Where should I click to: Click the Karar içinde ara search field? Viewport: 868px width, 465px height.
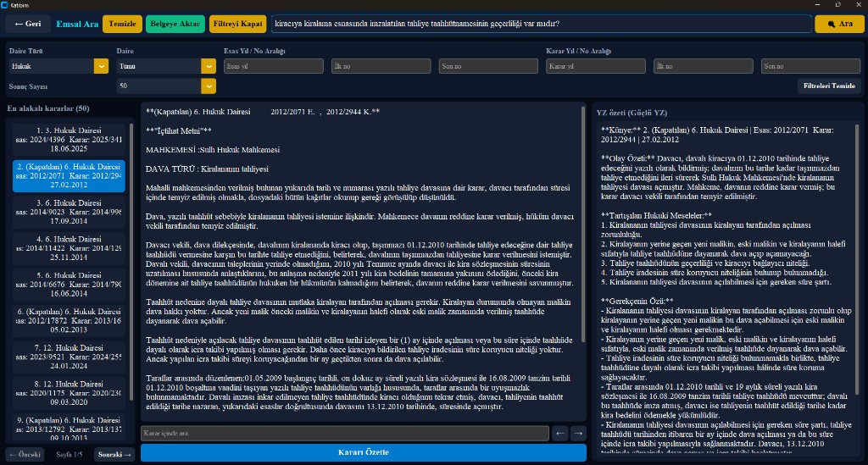click(345, 433)
